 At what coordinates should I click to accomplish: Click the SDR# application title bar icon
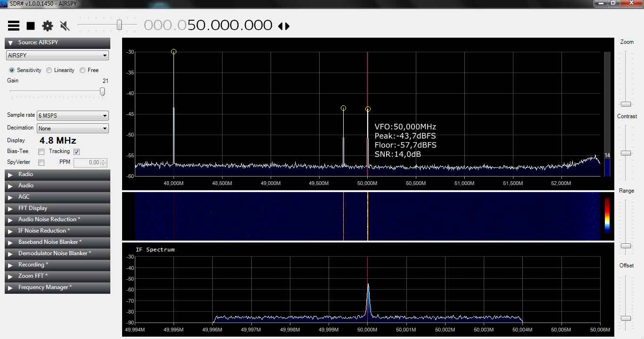click(4, 4)
